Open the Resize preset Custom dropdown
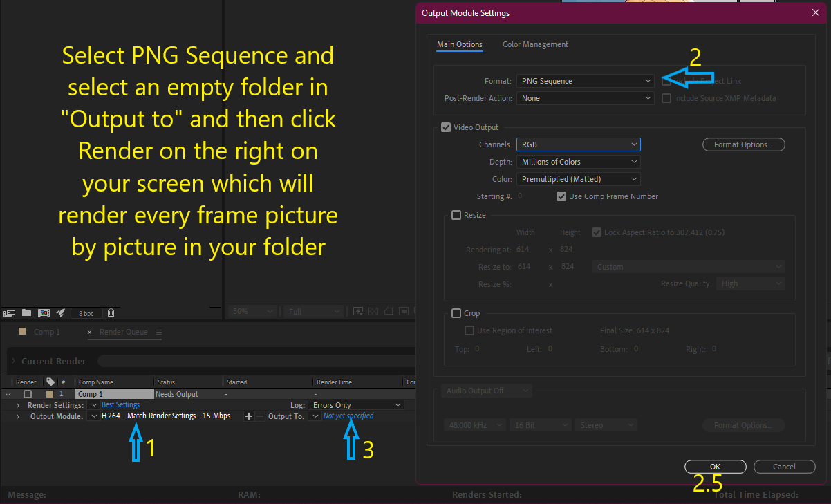Image resolution: width=831 pixels, height=504 pixels. tap(689, 267)
